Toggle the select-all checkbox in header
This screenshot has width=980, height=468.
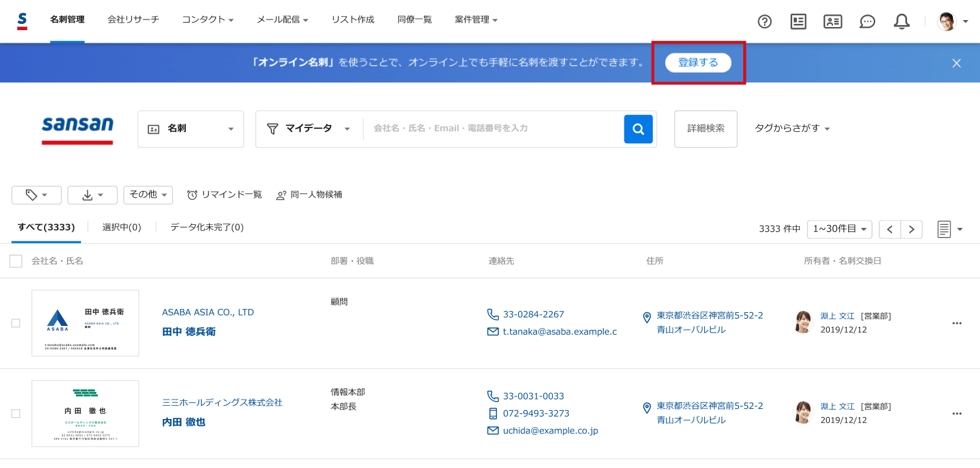[x=16, y=261]
